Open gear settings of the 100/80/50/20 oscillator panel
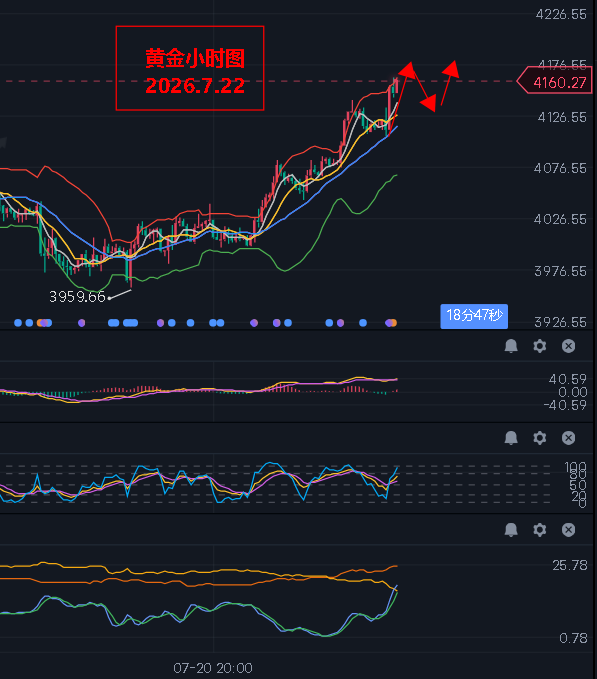This screenshot has height=679, width=597. point(539,438)
